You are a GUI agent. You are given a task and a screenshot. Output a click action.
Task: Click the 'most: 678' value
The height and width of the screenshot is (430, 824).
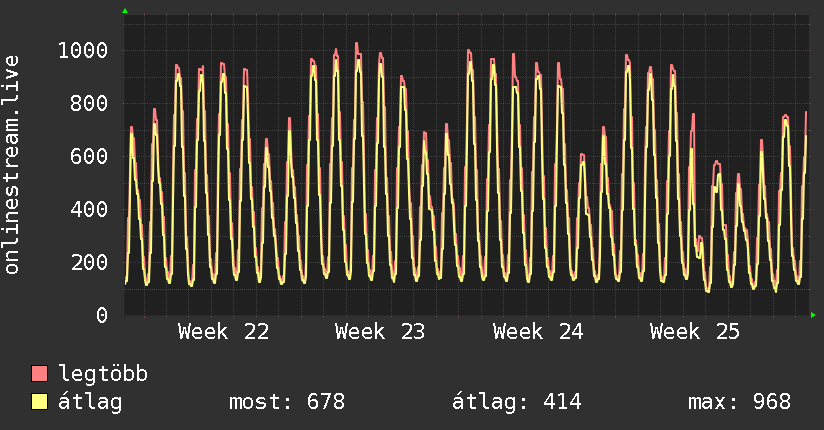click(287, 402)
